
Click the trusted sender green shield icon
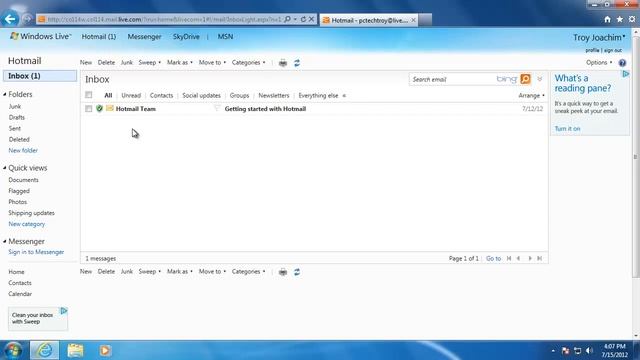click(x=99, y=109)
